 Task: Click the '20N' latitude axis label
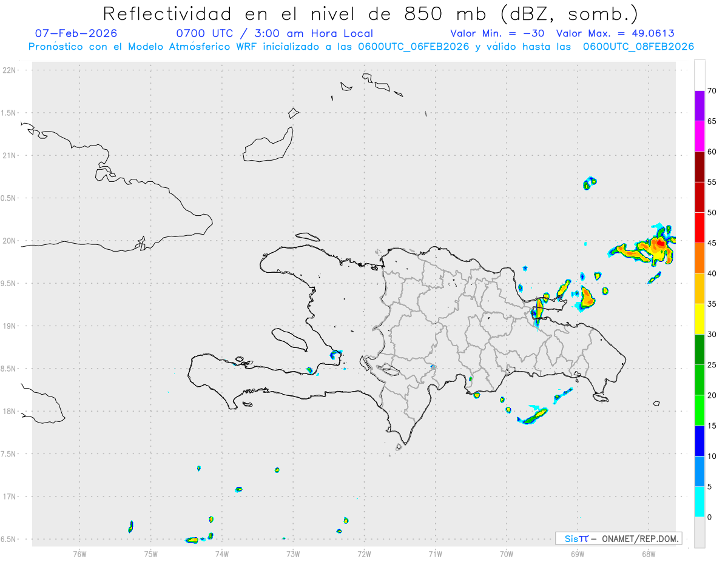pos(9,241)
